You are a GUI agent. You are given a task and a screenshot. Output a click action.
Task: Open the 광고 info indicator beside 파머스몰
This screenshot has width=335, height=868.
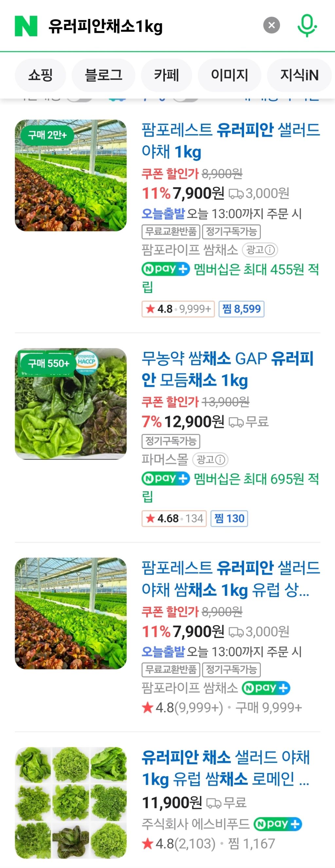click(x=210, y=459)
